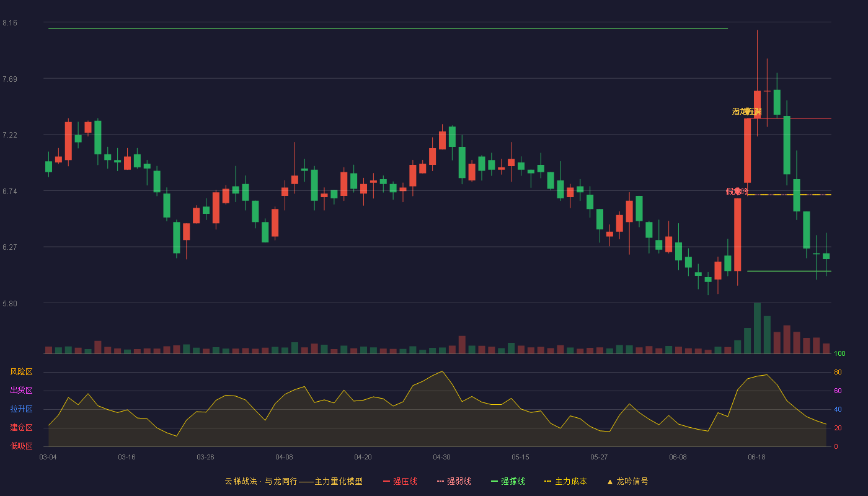Toggle the 强弱线 legend entry
868x496 pixels.
pos(454,481)
